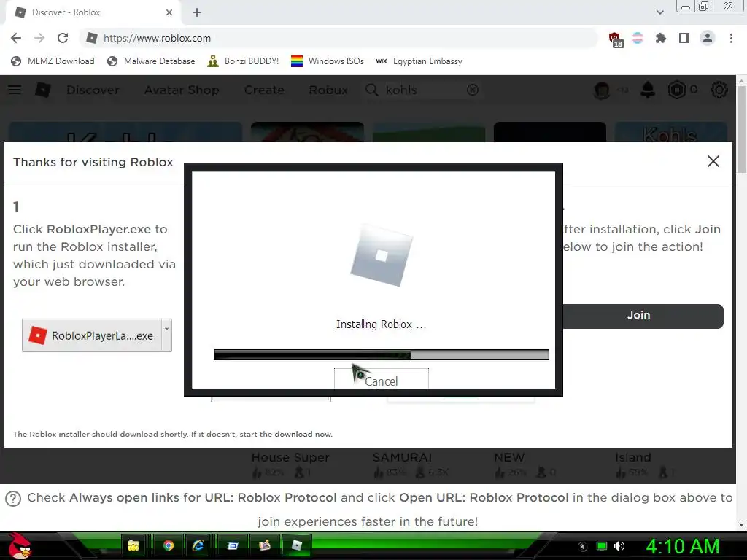Image resolution: width=747 pixels, height=560 pixels.
Task: Open the downloaded RobloxPlayerLa....exe file
Action: coord(91,335)
